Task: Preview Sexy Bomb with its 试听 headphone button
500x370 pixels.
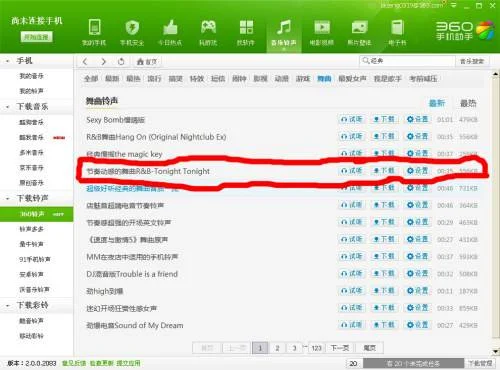Action: [x=352, y=119]
